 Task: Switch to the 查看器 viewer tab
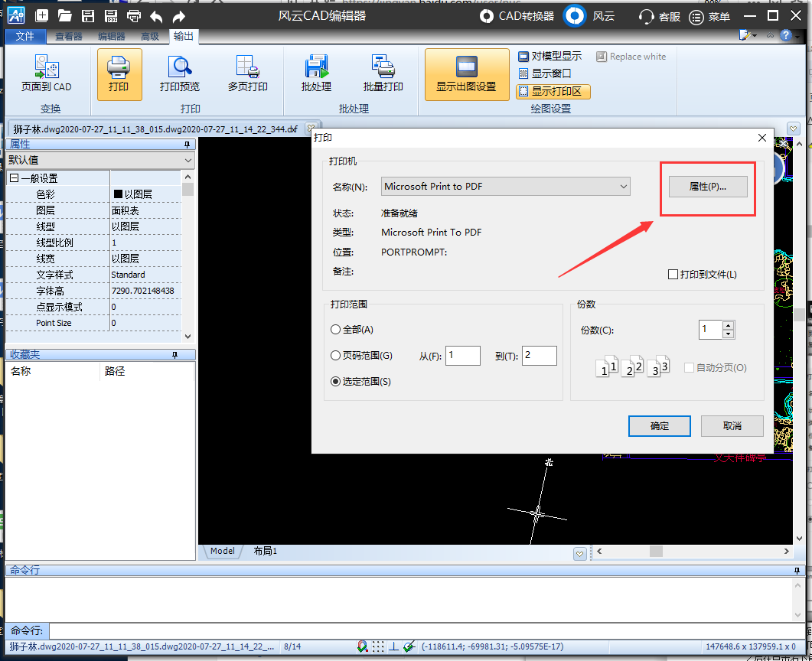tap(69, 36)
